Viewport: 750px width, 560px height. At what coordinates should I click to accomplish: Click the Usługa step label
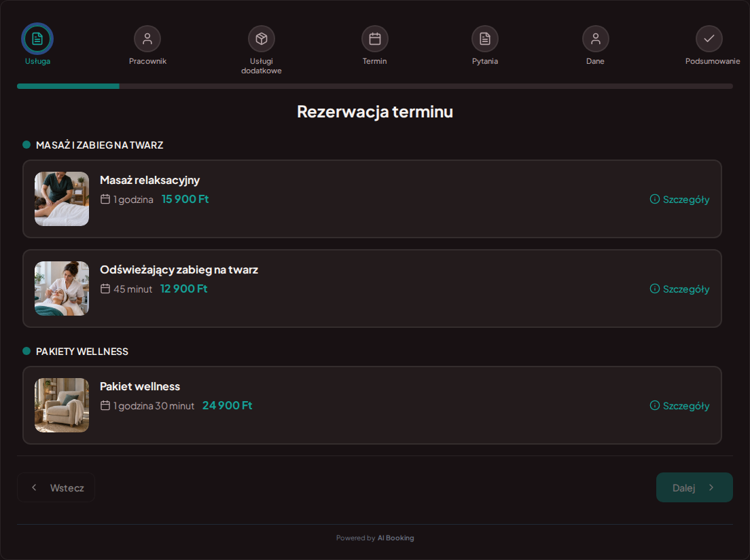pyautogui.click(x=37, y=61)
